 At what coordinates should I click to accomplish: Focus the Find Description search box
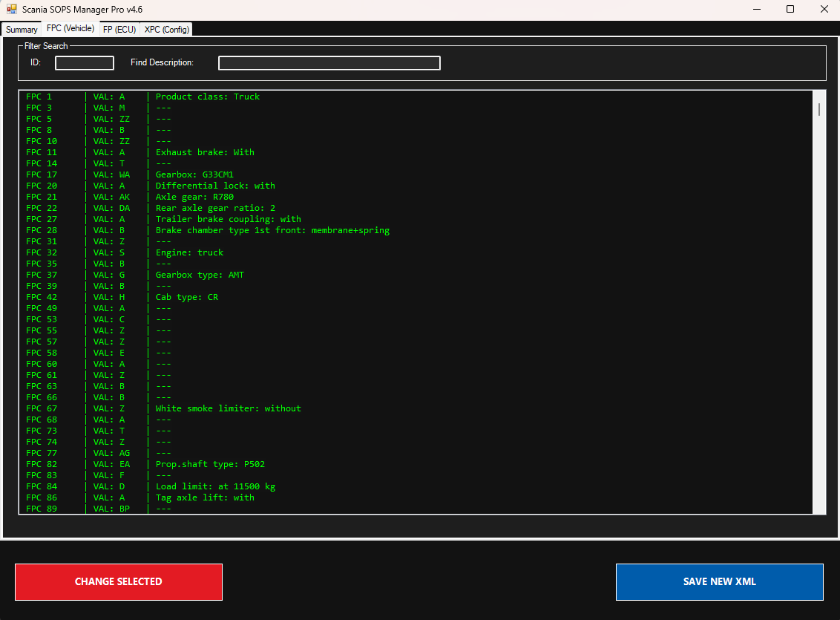click(x=329, y=63)
